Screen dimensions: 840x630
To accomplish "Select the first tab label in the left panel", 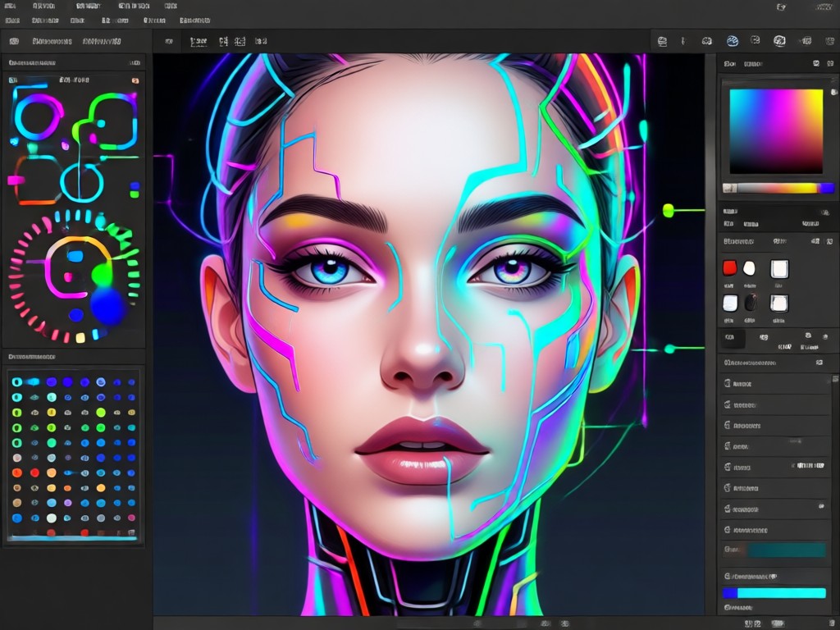I will pyautogui.click(x=52, y=41).
